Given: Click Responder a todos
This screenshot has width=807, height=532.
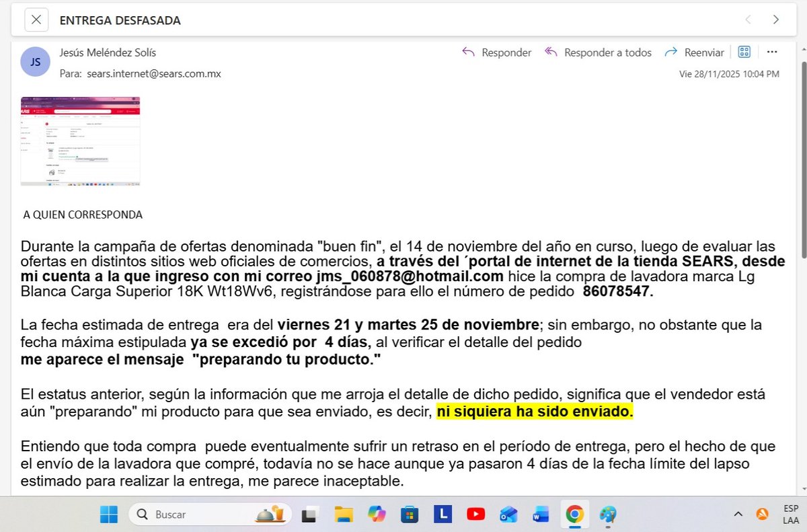Looking at the screenshot, I should click(x=598, y=52).
